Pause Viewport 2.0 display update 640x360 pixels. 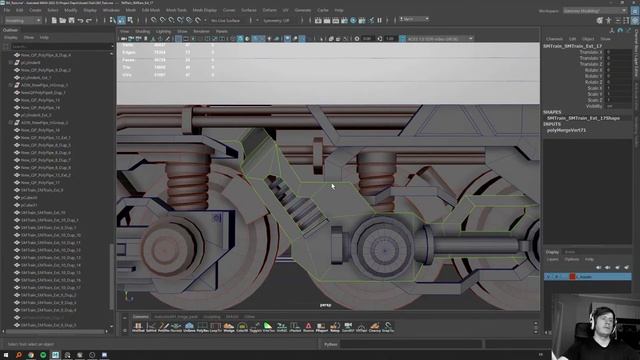pyautogui.click(x=380, y=20)
